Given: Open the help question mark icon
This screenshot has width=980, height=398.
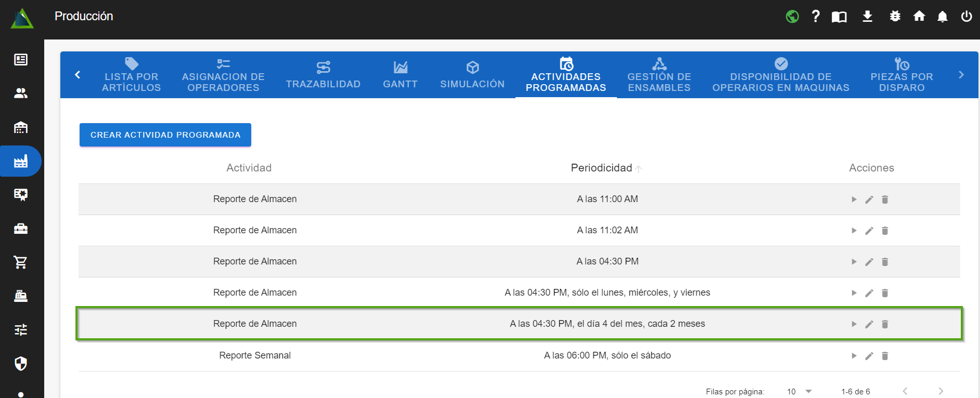Looking at the screenshot, I should coord(816,17).
